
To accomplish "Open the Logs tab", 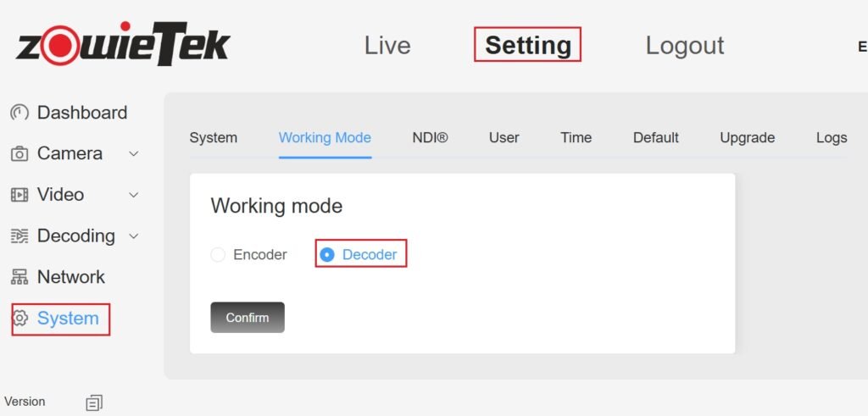I will tap(831, 137).
